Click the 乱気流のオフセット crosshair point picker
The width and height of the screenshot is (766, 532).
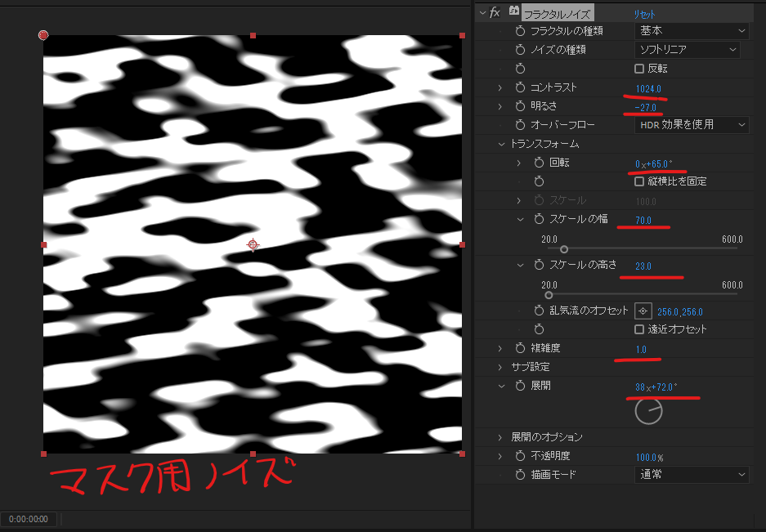(x=643, y=311)
